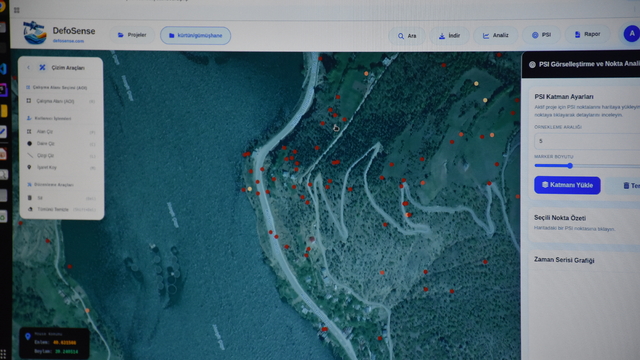Click the document icon in Rapor

tap(577, 35)
